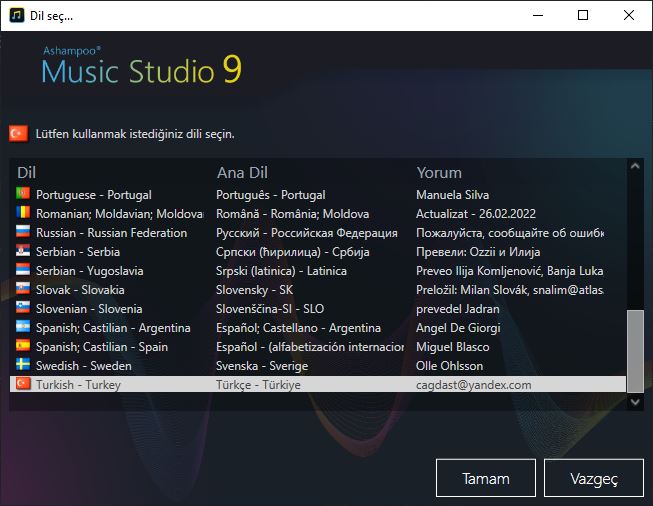Click Română - România; Moldova cell
This screenshot has width=653, height=506.
pyautogui.click(x=292, y=214)
